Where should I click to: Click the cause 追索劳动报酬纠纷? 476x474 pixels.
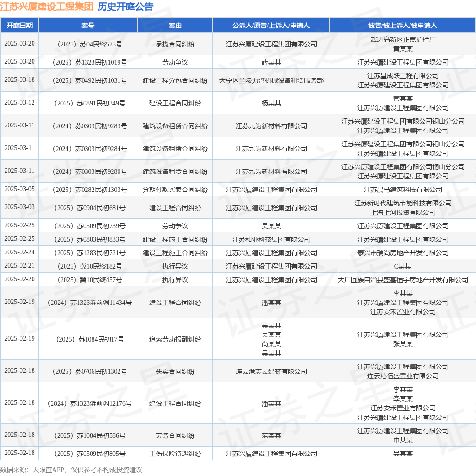pyautogui.click(x=175, y=340)
